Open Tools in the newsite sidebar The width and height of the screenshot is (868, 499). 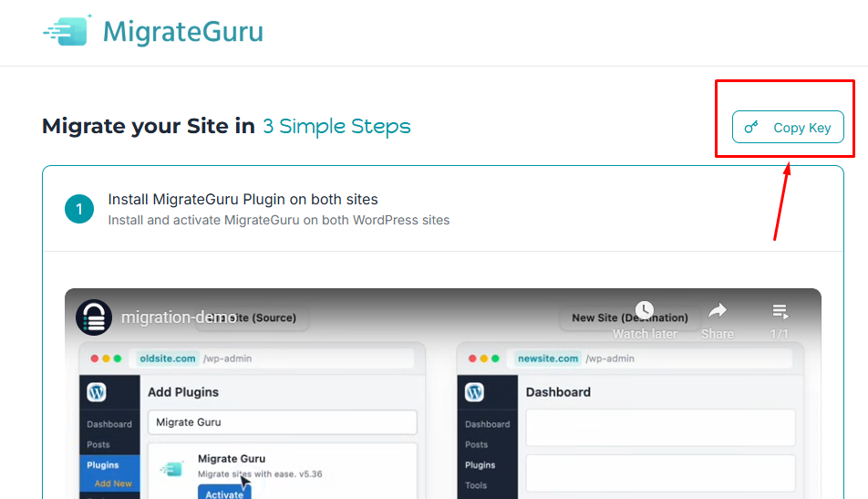[x=476, y=485]
